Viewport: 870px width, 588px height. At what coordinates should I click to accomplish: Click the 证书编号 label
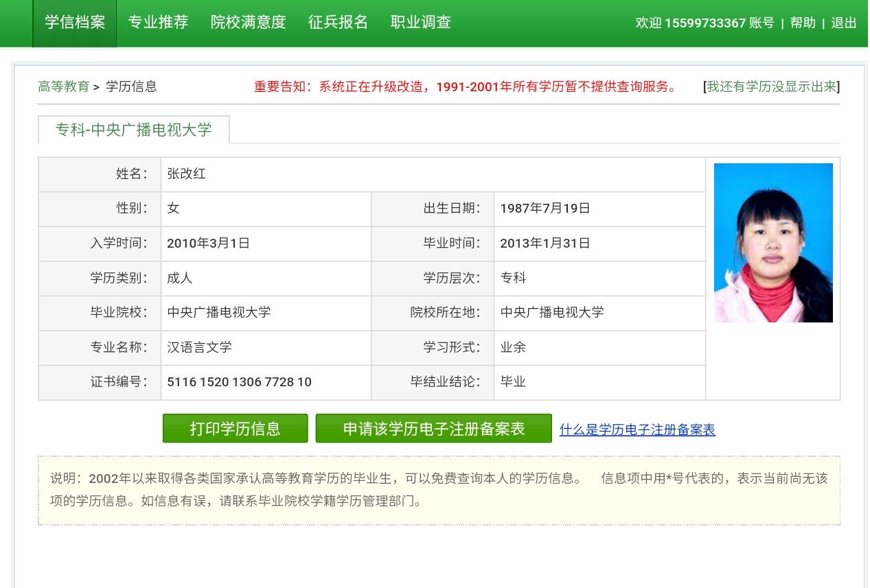point(119,382)
